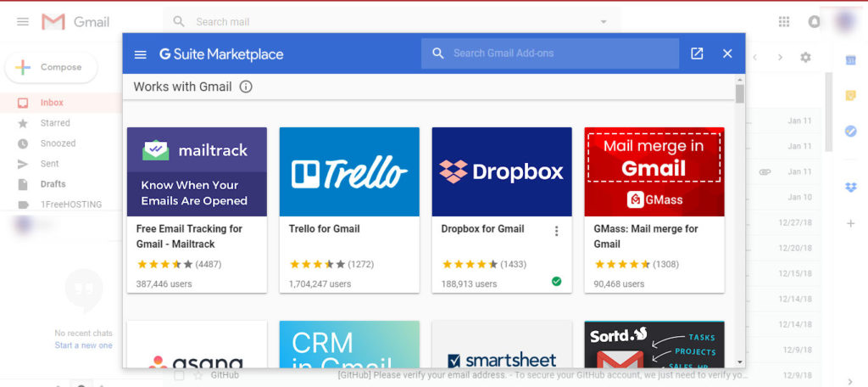Viewport: 868px width, 387px height.
Task: Open Dropbox for Gmail more options menu
Action: click(x=557, y=231)
